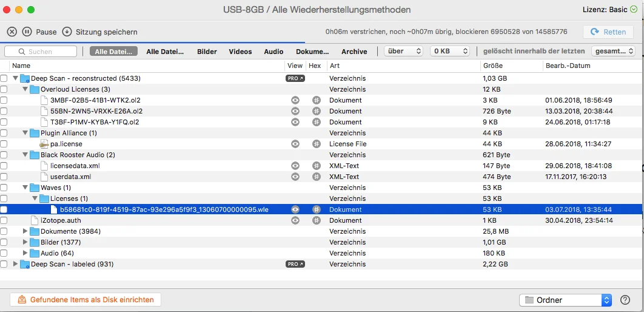This screenshot has width=644, height=312.
Task: Click PRO badge on Deep Scan - labeled
Action: point(295,264)
